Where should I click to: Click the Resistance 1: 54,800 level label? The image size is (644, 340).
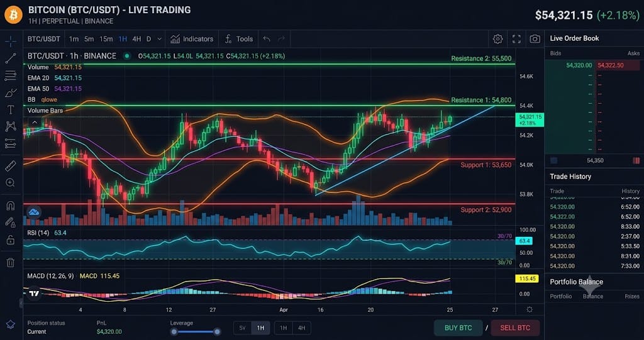(481, 100)
